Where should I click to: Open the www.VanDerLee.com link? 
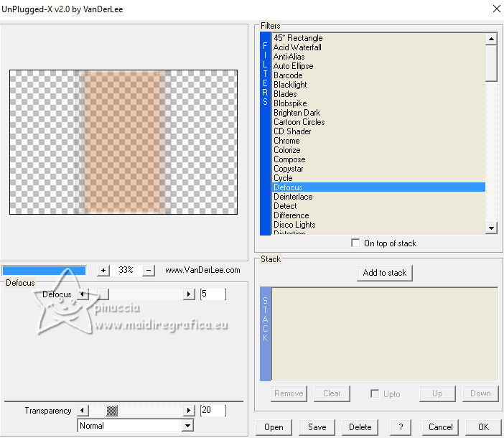coord(202,270)
